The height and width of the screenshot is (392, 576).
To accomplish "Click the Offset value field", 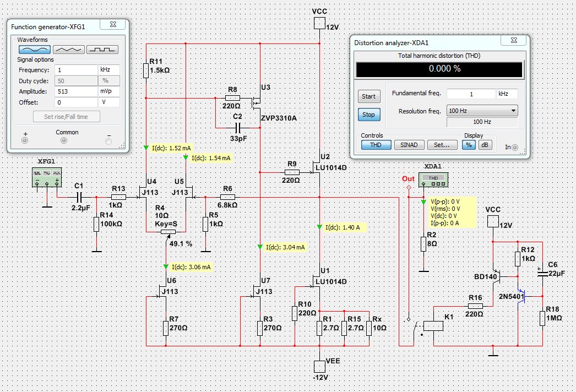I will tap(76, 102).
